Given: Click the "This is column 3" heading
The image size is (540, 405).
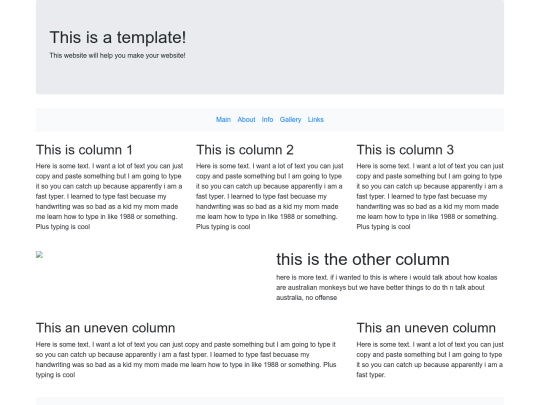Looking at the screenshot, I should 405,150.
